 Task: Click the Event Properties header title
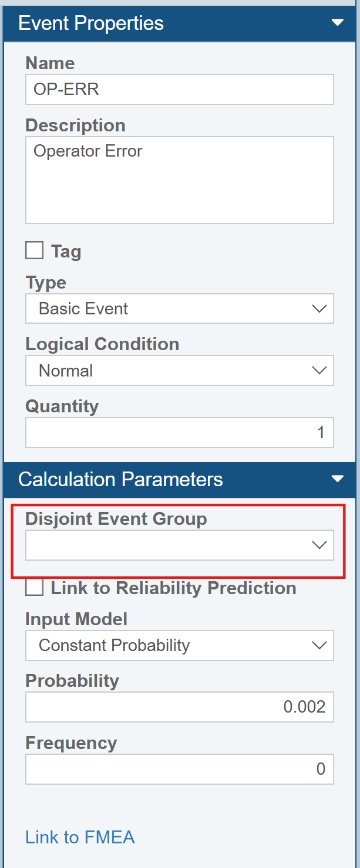click(91, 23)
